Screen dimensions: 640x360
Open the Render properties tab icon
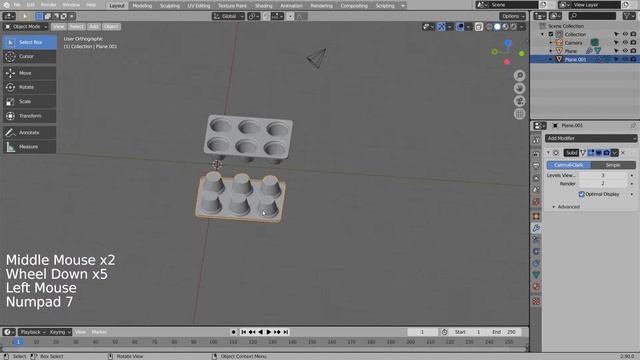[536, 155]
